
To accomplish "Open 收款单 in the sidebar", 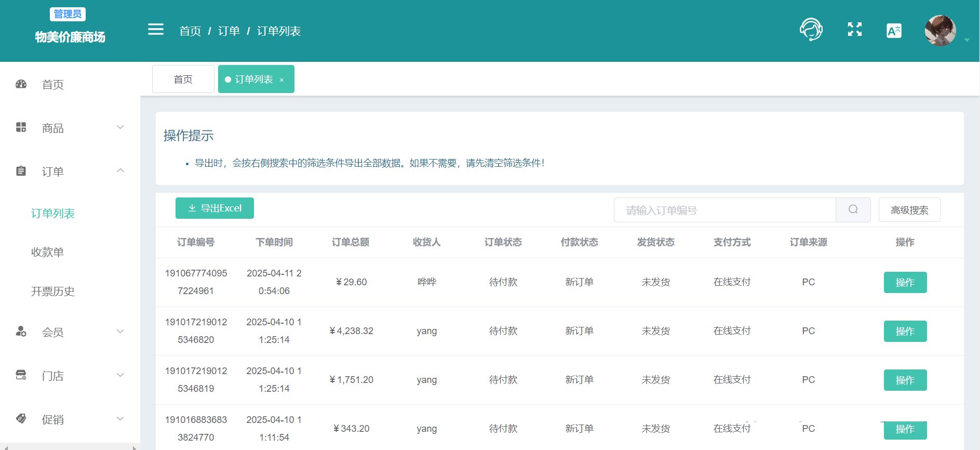I will 47,253.
